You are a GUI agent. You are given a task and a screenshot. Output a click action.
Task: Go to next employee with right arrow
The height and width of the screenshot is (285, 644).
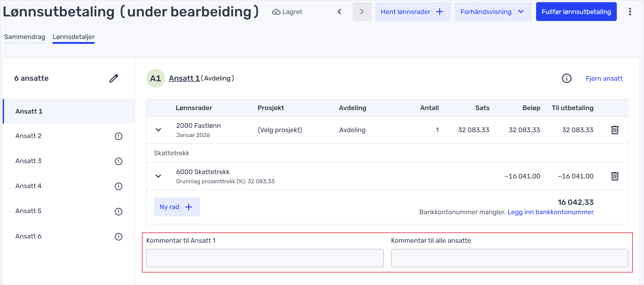(x=362, y=12)
